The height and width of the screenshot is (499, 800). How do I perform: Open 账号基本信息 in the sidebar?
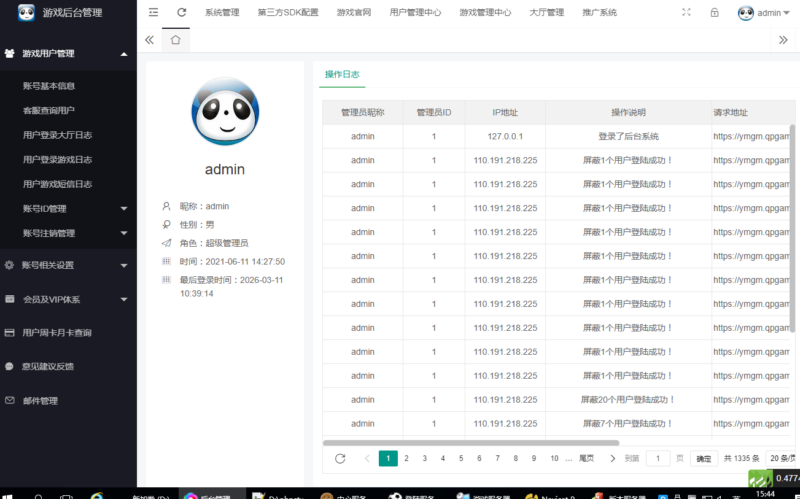[x=49, y=86]
